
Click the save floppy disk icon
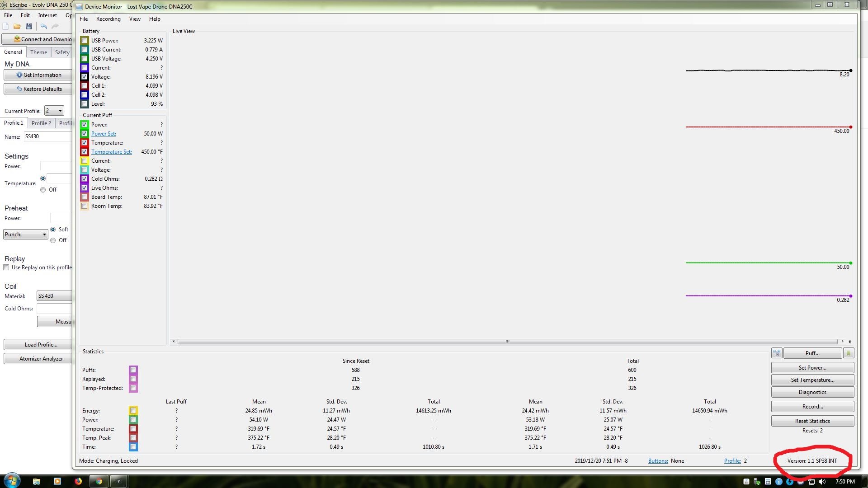click(29, 26)
